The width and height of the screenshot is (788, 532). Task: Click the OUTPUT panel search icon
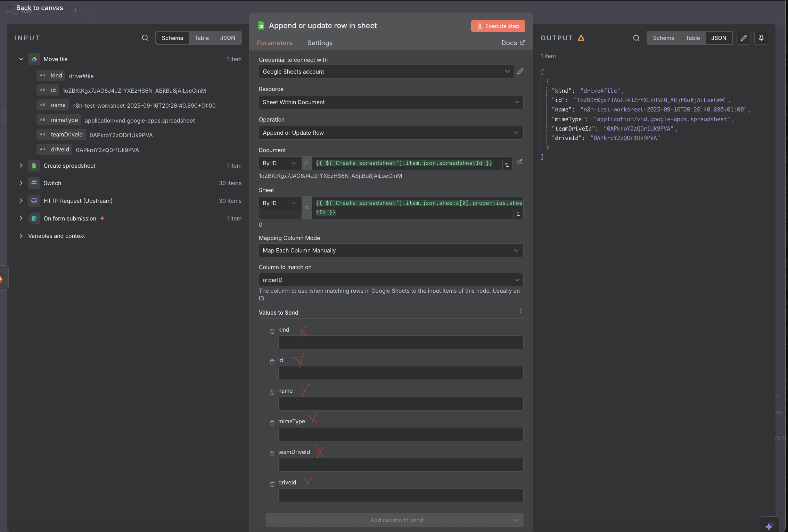[636, 38]
